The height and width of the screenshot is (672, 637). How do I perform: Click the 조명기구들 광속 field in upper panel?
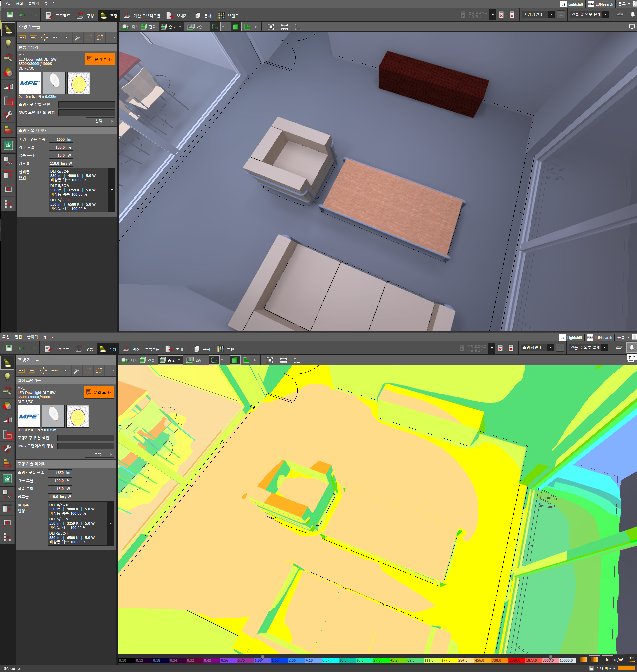57,139
